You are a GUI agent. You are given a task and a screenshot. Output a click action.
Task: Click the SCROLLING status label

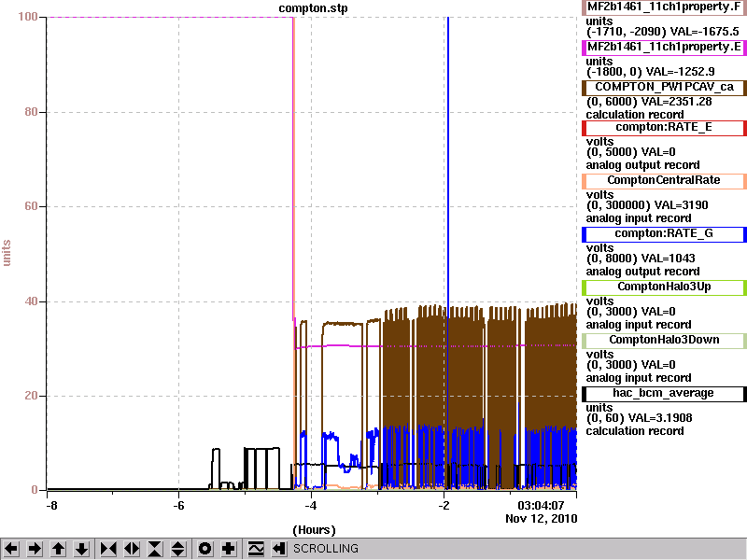325,549
